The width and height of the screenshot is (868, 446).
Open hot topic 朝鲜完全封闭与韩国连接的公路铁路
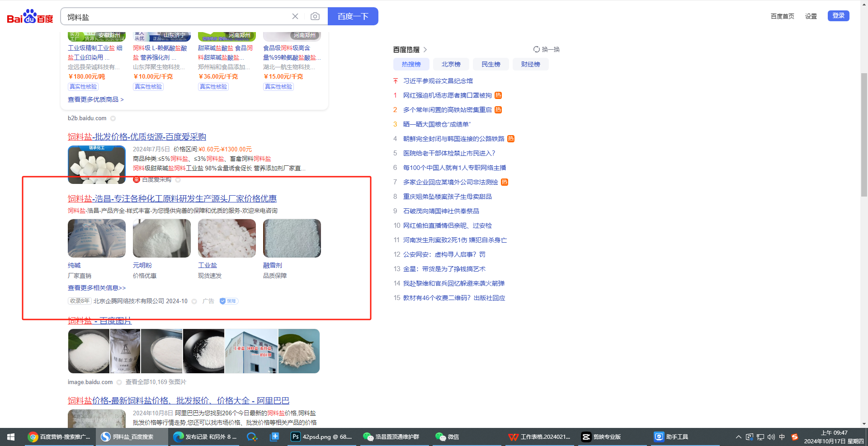(454, 139)
